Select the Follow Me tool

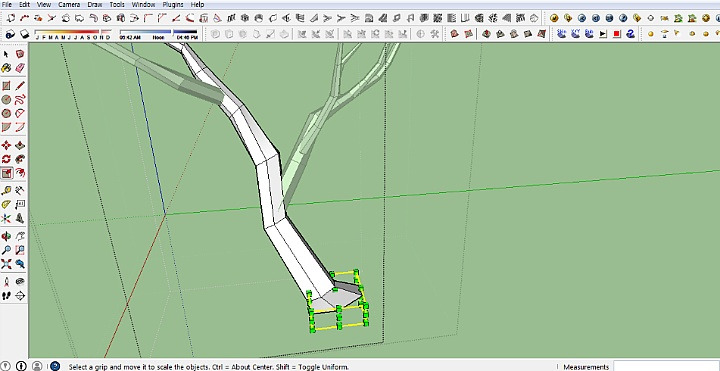click(20, 159)
